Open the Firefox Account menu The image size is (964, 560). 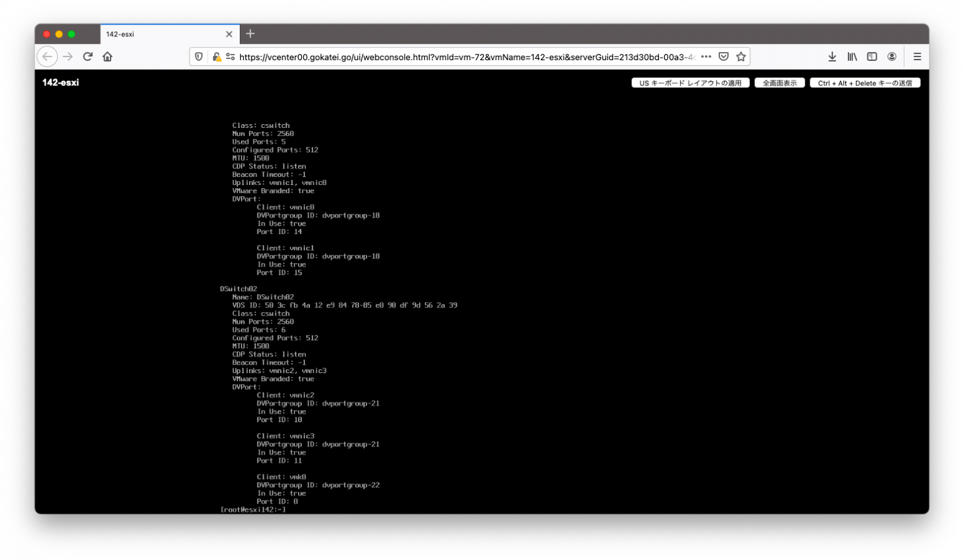892,56
